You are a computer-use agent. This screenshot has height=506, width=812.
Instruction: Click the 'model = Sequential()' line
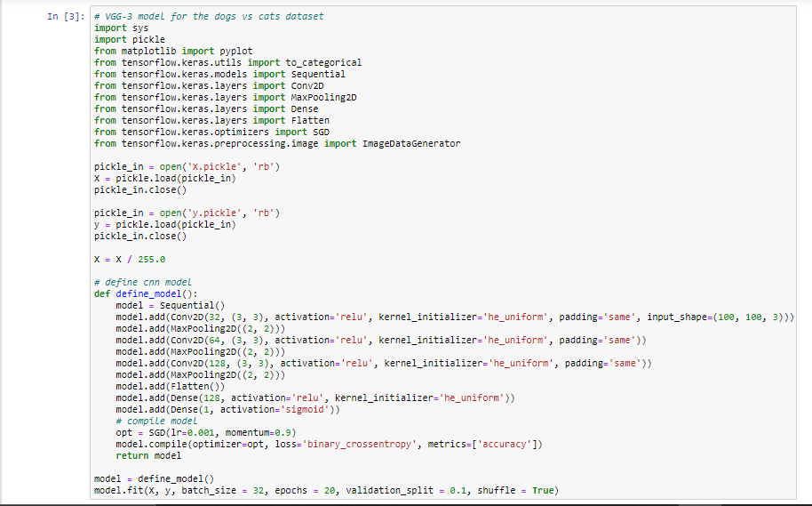(x=171, y=305)
